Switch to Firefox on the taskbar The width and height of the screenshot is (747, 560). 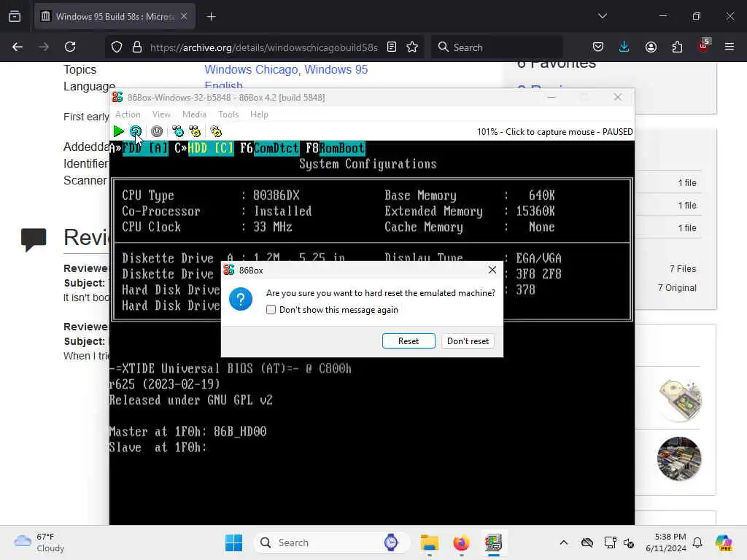(461, 542)
